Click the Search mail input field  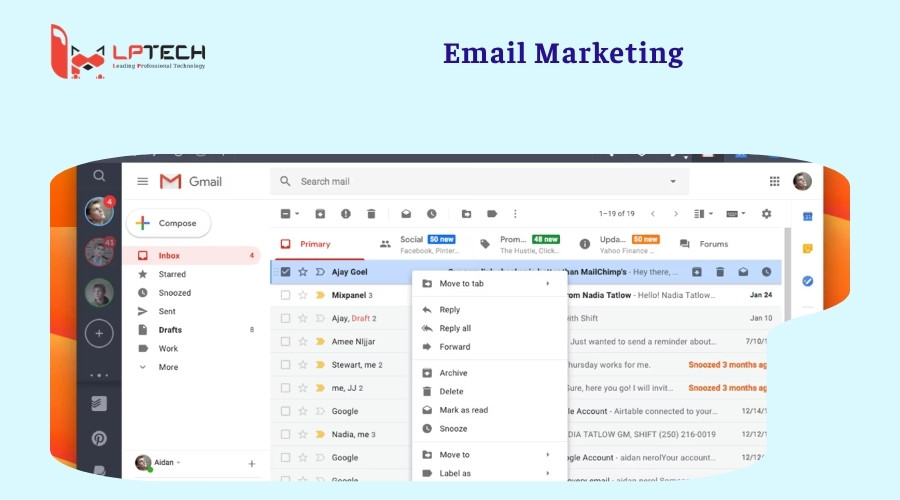pos(479,181)
